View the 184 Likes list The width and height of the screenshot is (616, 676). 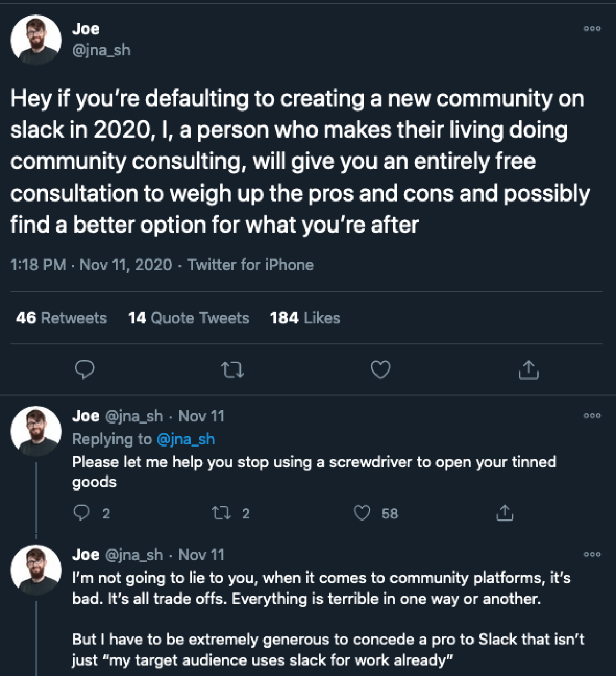point(305,318)
